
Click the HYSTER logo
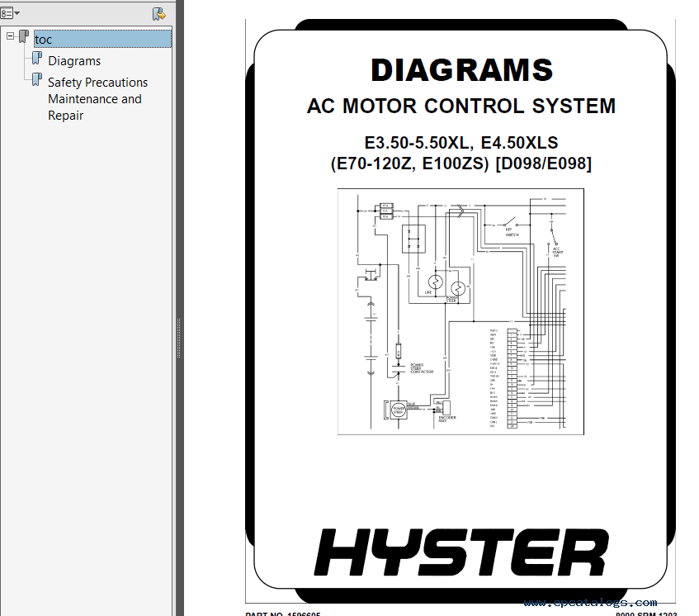tap(461, 552)
